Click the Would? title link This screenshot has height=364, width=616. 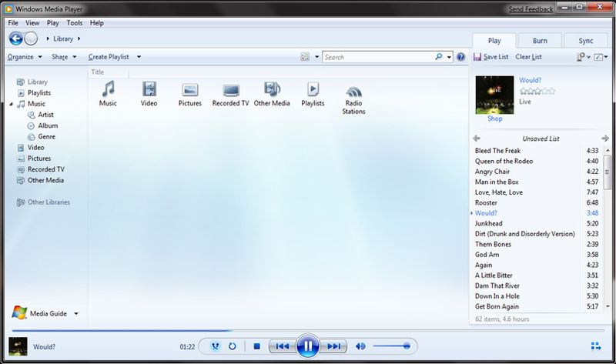530,80
